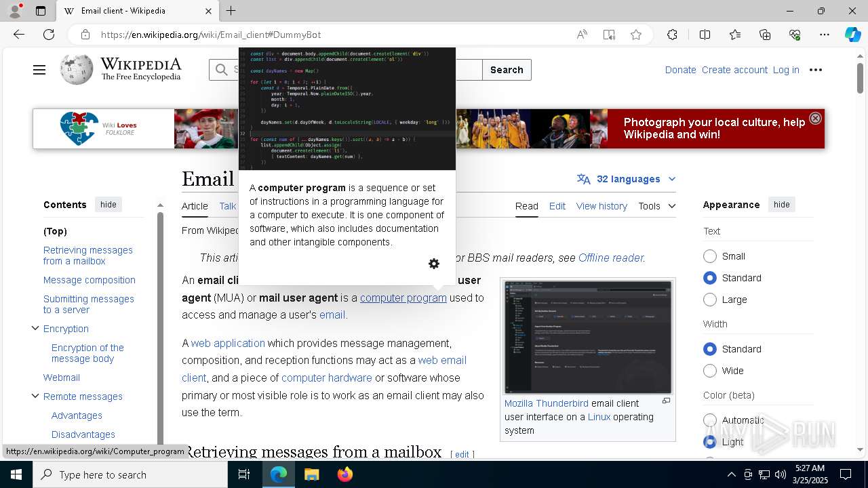Click the Create account link
868x488 pixels.
pos(734,70)
